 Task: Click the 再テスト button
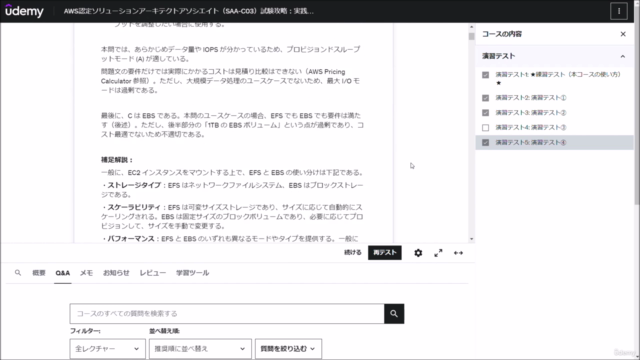(x=384, y=253)
